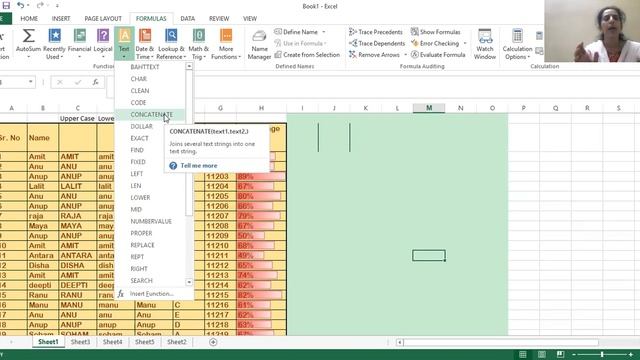
Task: Open Date & Time functions
Action: (x=145, y=43)
